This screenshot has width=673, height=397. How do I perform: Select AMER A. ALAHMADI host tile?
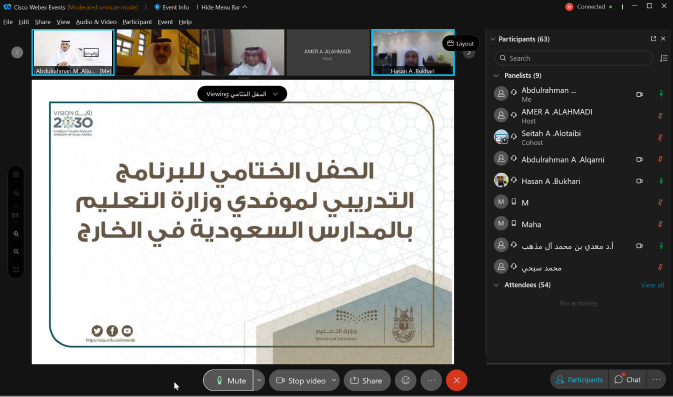pyautogui.click(x=328, y=52)
